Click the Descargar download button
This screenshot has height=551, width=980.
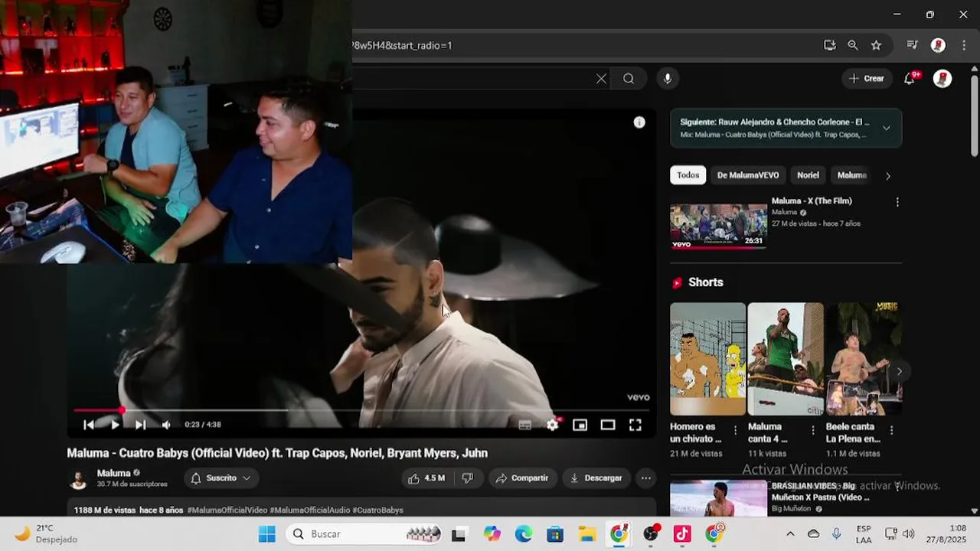click(x=596, y=478)
